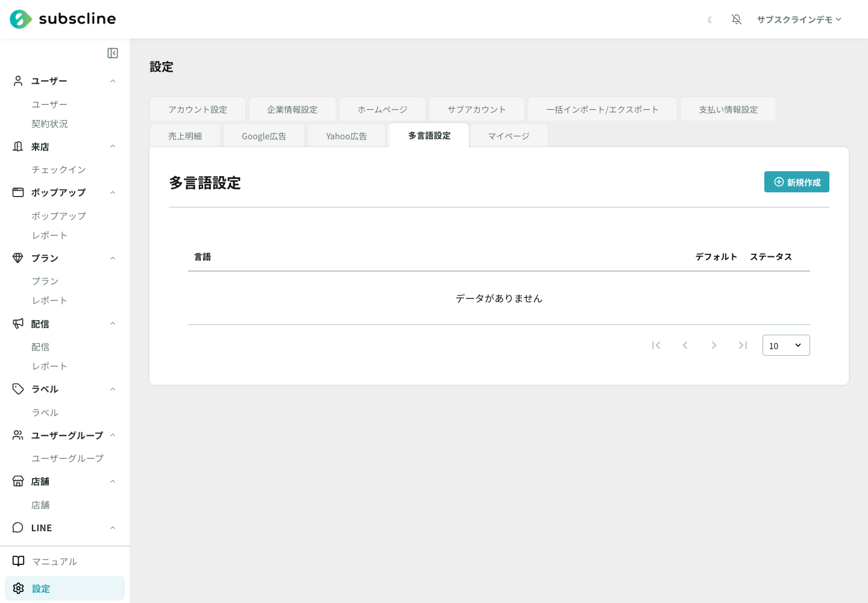Click the デフォルト column header
Viewport: 868px width, 603px height.
pos(717,257)
